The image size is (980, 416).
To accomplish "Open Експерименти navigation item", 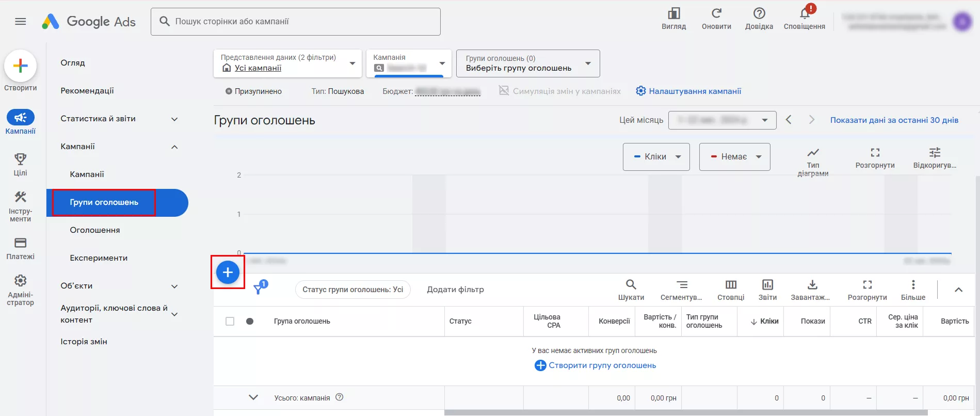I will point(99,258).
